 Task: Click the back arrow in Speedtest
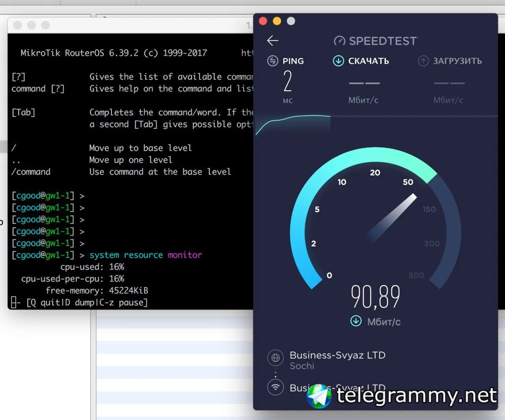click(273, 41)
